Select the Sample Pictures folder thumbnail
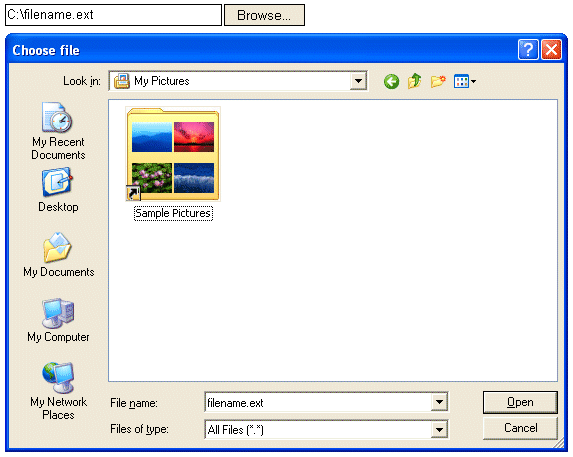Image resolution: width=573 pixels, height=457 pixels. (173, 163)
